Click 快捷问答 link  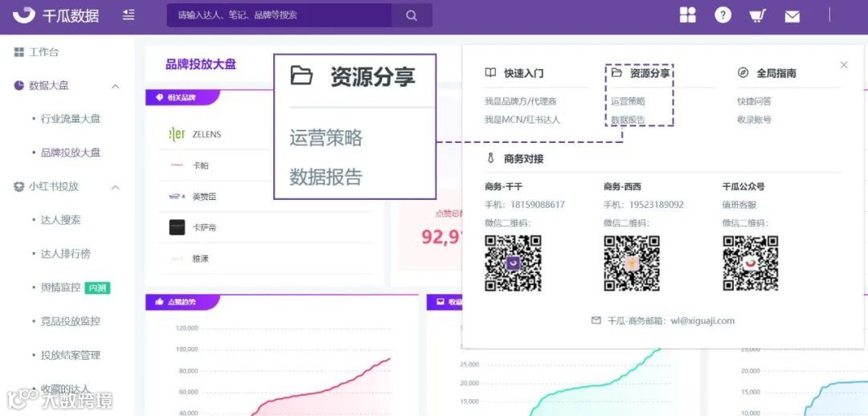click(754, 101)
